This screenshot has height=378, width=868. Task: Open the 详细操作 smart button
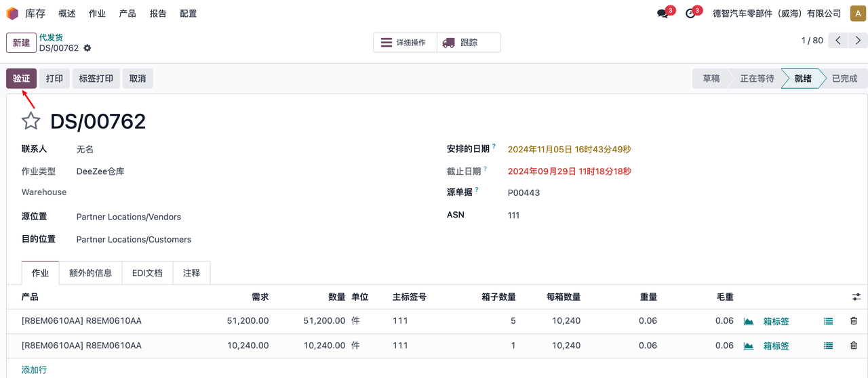pos(405,43)
